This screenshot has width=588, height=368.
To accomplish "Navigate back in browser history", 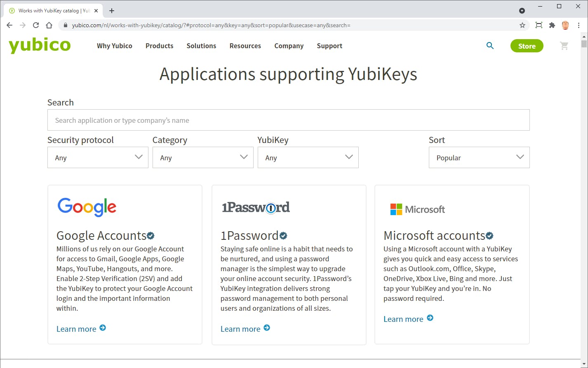I will point(9,25).
